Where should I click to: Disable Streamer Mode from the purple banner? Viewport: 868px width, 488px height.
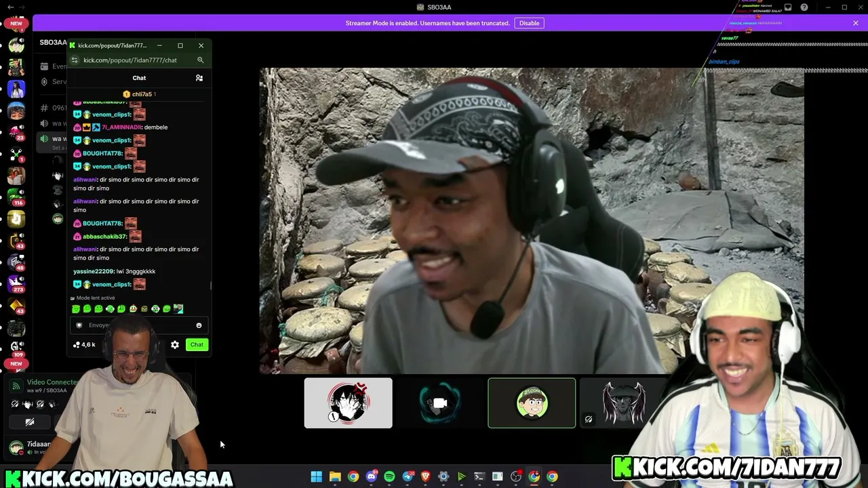[x=529, y=23]
